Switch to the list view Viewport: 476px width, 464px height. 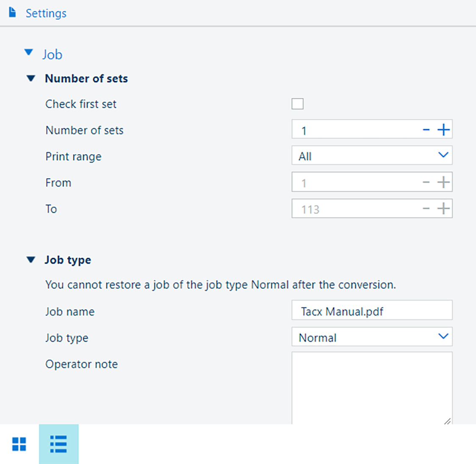[58, 444]
